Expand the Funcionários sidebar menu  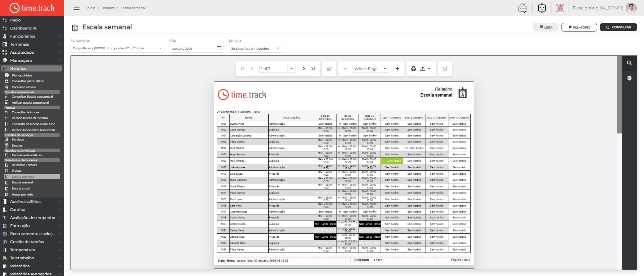[x=32, y=36]
